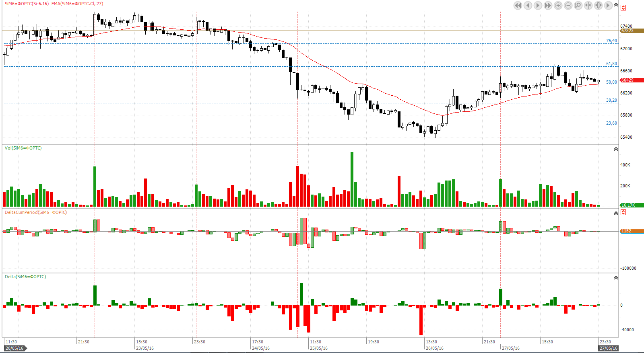Select the 20/05/16 start date marker
The image size is (644, 353).
pos(14,348)
